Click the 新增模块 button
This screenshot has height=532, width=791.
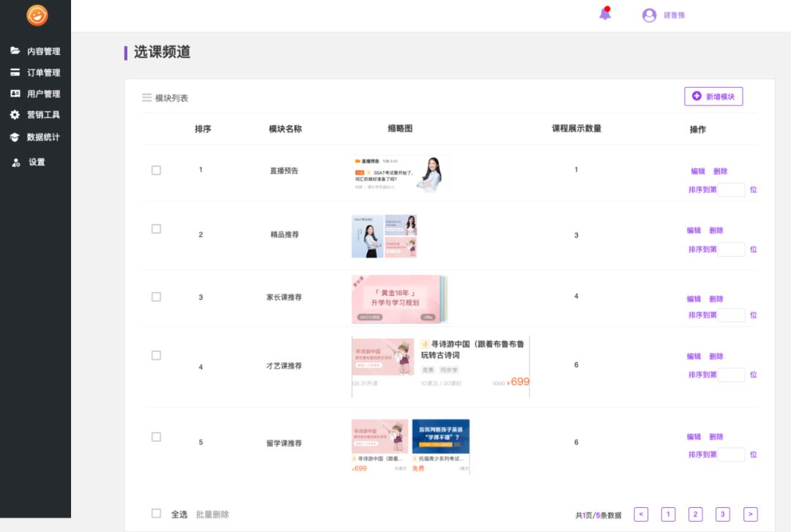click(x=713, y=97)
